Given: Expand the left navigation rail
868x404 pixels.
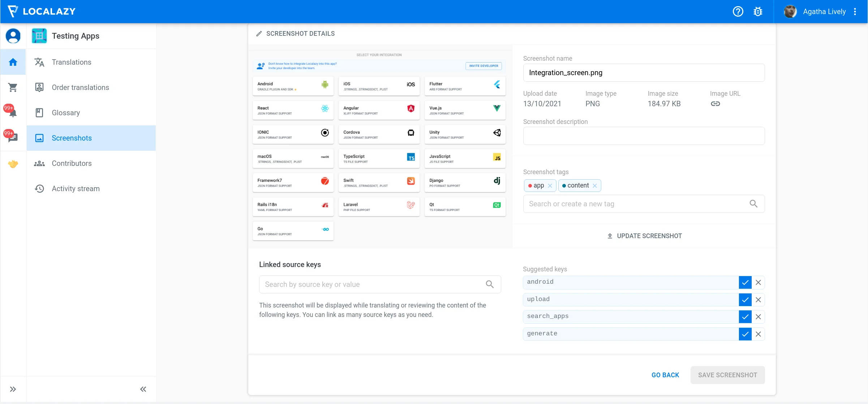Looking at the screenshot, I should 13,389.
